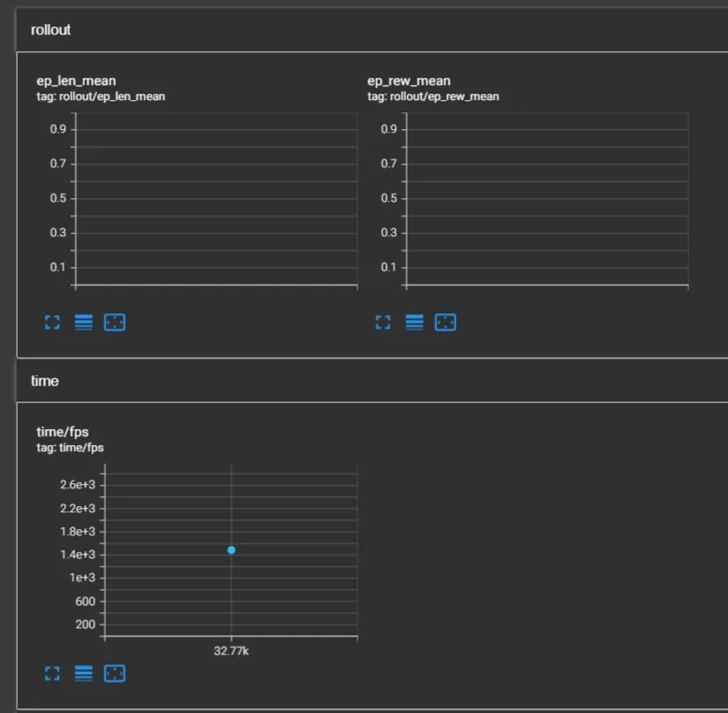Collapse the time section header
728x713 pixels.
[x=372, y=380]
